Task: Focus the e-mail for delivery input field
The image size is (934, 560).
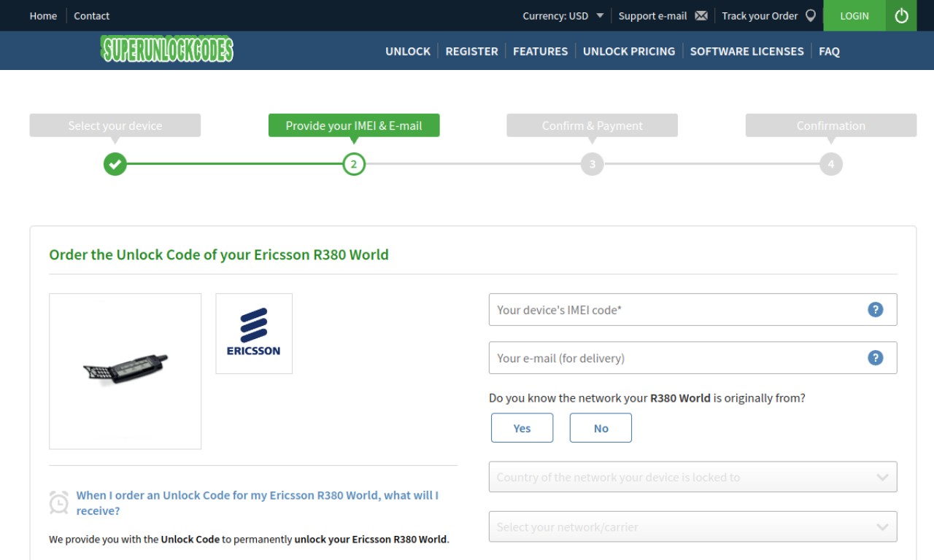Action: point(692,358)
